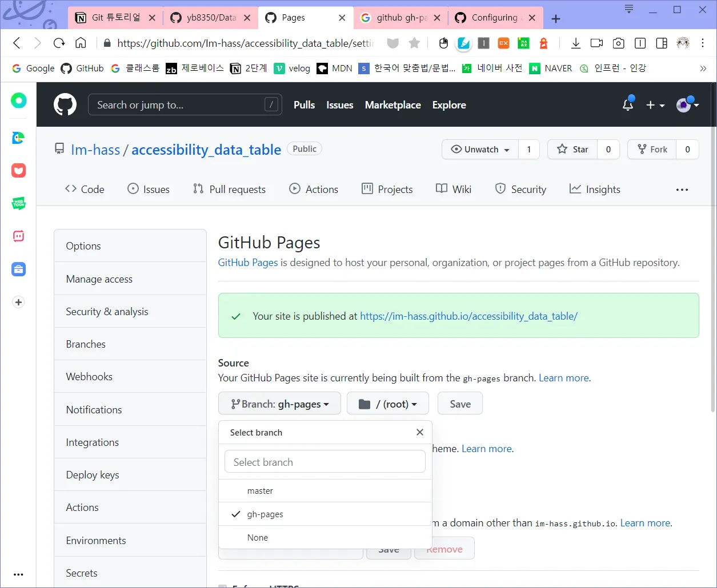Open the Code tab
This screenshot has width=717, height=588.
tap(85, 190)
